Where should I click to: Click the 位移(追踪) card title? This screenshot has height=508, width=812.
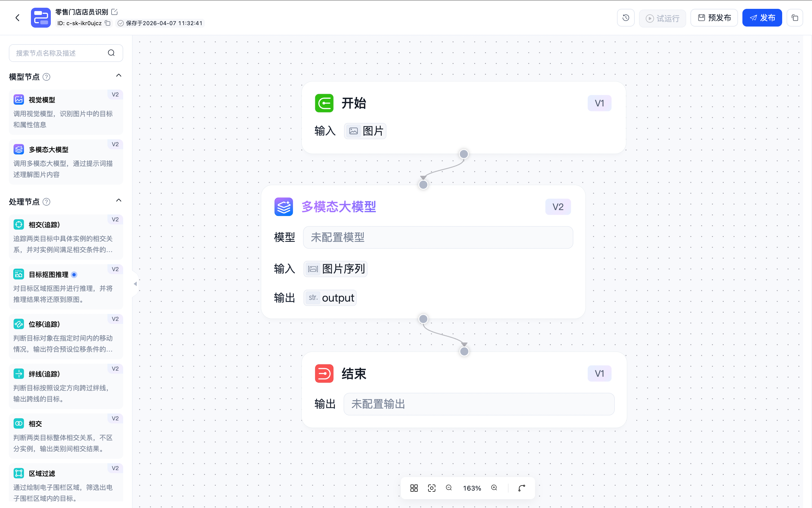click(44, 324)
